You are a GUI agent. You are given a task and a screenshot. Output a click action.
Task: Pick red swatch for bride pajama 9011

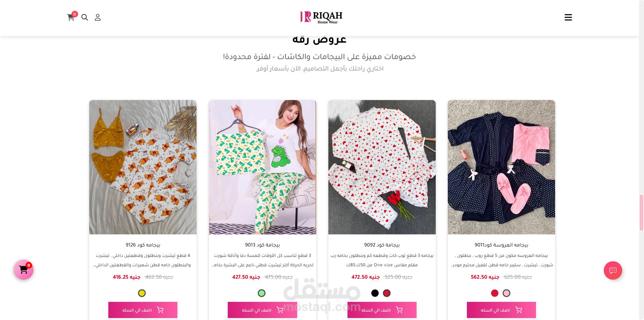[495, 293]
